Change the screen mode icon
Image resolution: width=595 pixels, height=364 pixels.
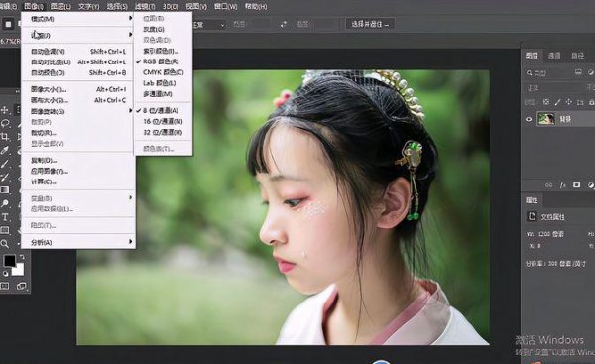pyautogui.click(x=21, y=286)
